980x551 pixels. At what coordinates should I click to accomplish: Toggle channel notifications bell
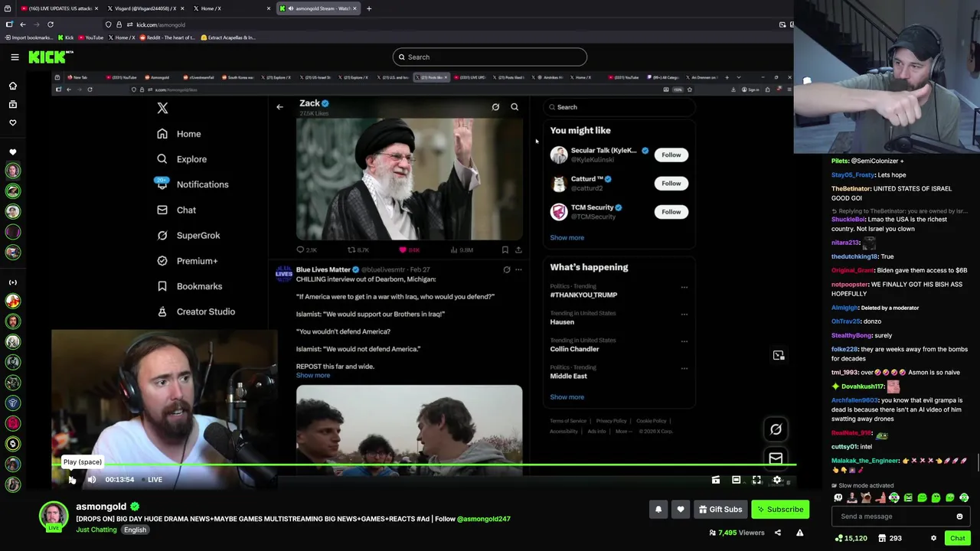658,510
